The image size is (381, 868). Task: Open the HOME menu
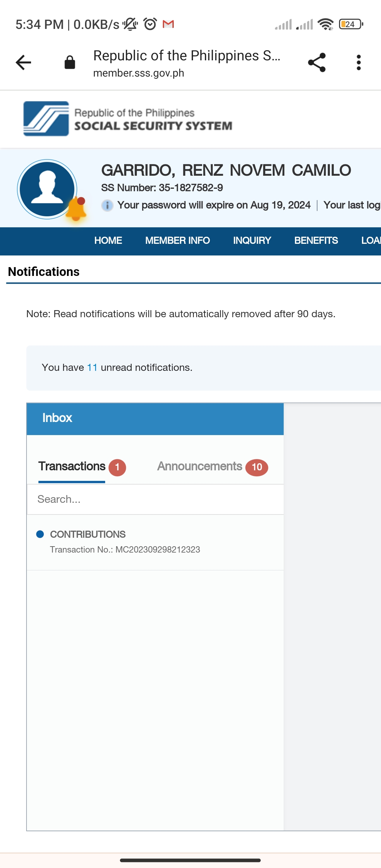click(108, 241)
